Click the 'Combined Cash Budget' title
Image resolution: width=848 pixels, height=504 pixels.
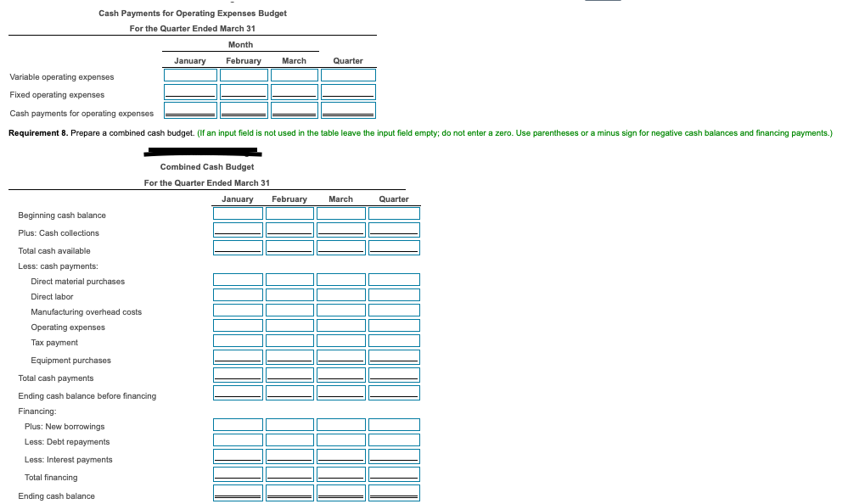coord(207,167)
